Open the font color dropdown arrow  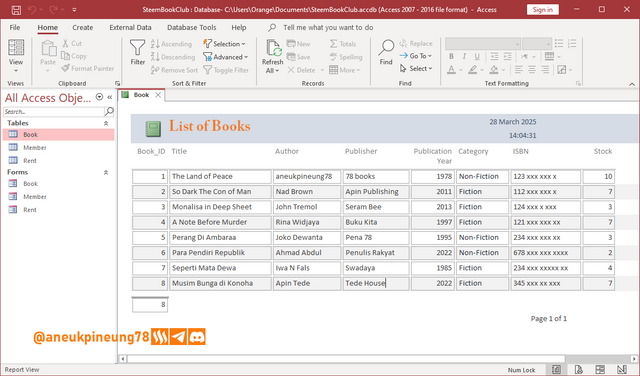[461, 70]
